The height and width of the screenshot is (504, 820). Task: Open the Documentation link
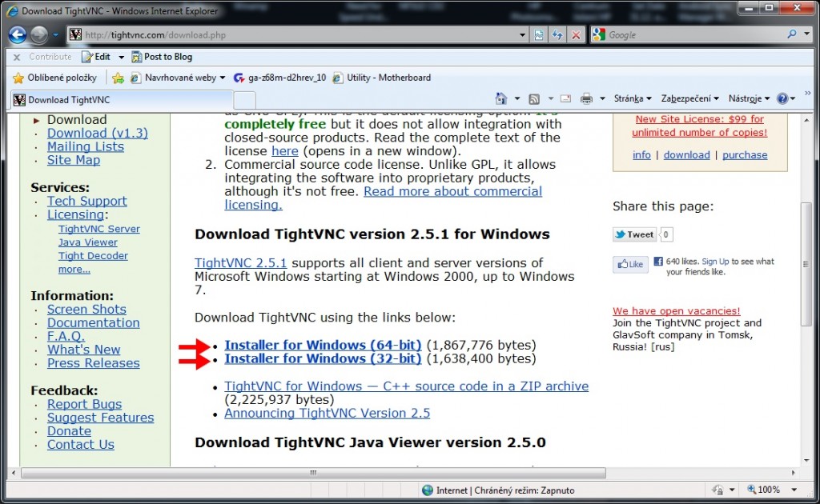(x=93, y=322)
